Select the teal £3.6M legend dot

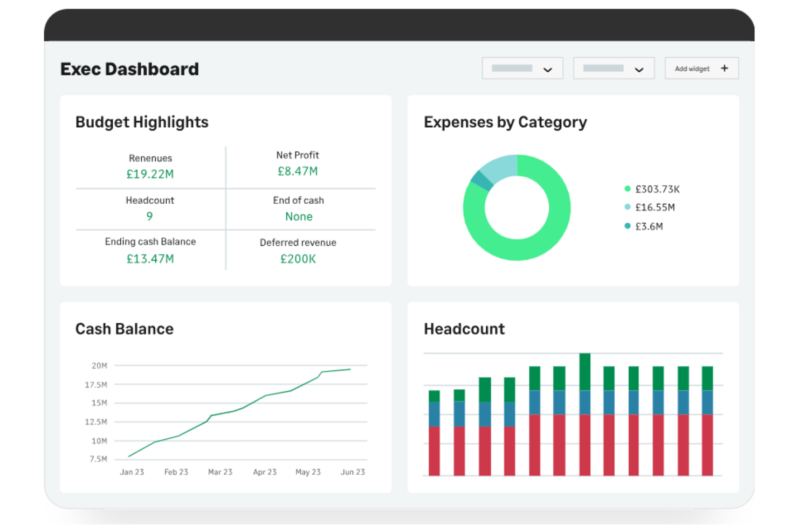click(x=627, y=226)
